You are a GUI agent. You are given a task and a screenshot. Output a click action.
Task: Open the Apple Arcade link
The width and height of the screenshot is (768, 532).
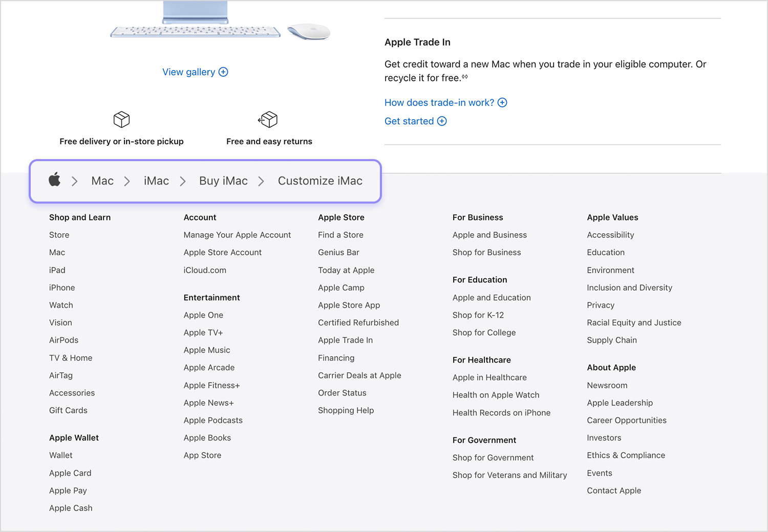click(x=209, y=367)
